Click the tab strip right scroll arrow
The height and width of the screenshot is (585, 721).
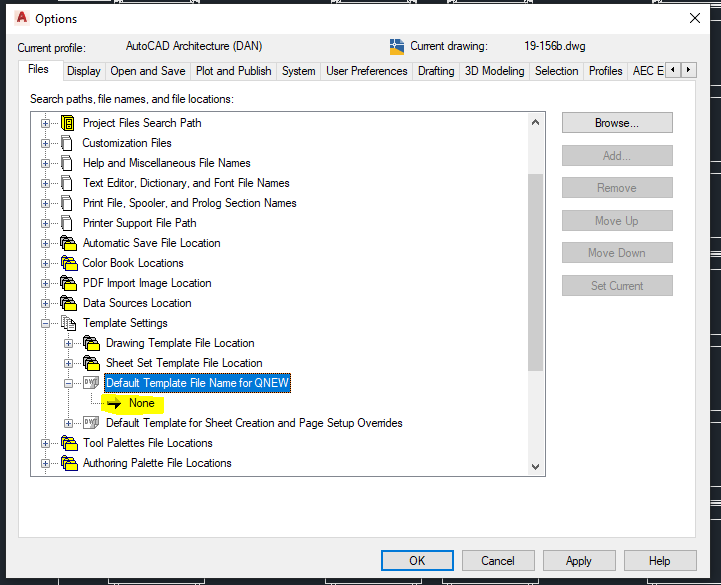pos(688,70)
